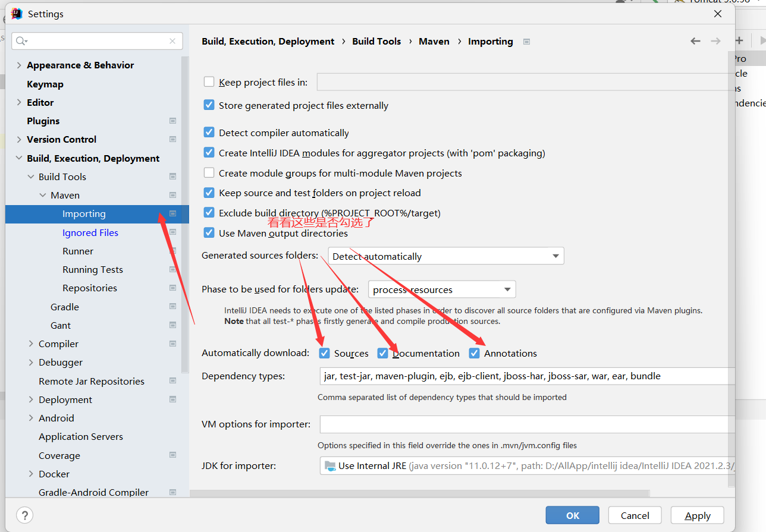Screen dimensions: 766x532
Task: Click the project-level icon next to Gant
Action: click(172, 325)
